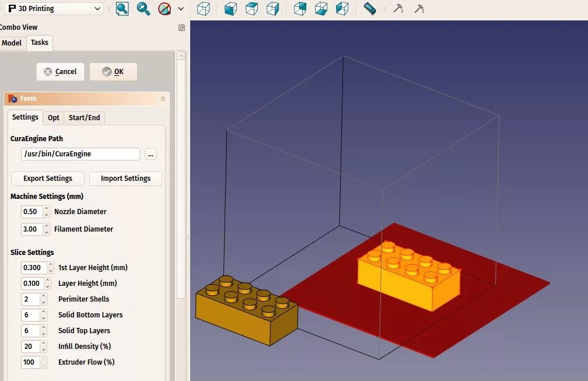This screenshot has width=588, height=381.
Task: Open the Opt tab
Action: coord(54,118)
